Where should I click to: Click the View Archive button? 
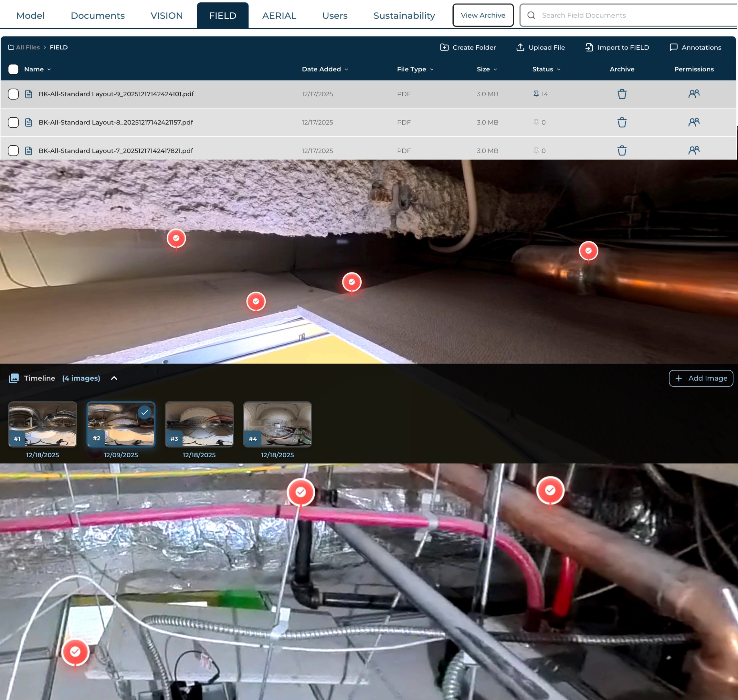click(483, 15)
